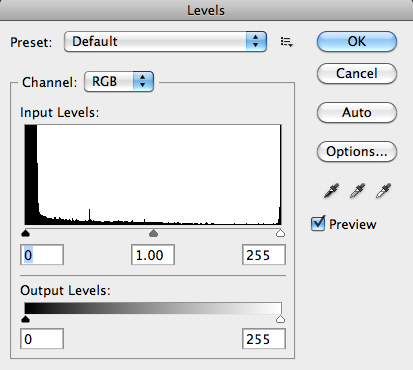This screenshot has width=413, height=370.
Task: Grab the output black level slider
Action: pos(25,319)
